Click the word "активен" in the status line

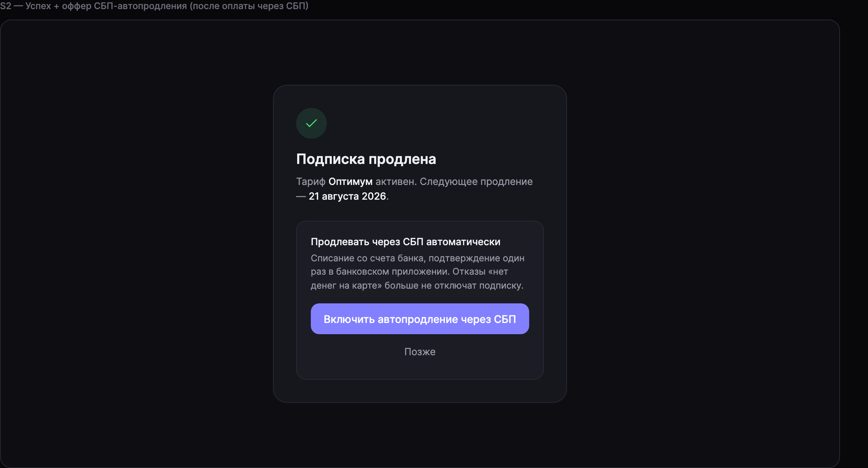point(395,181)
